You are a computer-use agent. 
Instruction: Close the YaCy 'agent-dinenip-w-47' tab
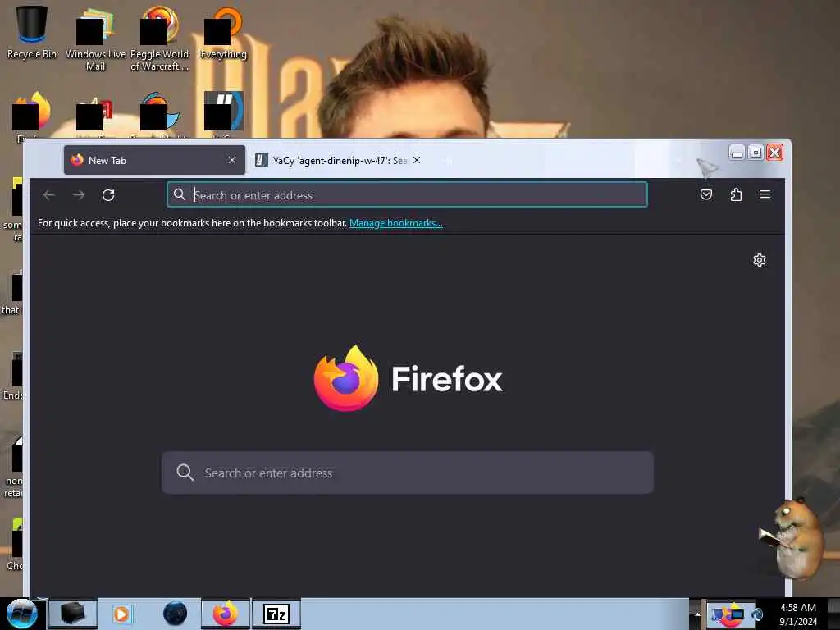click(417, 160)
